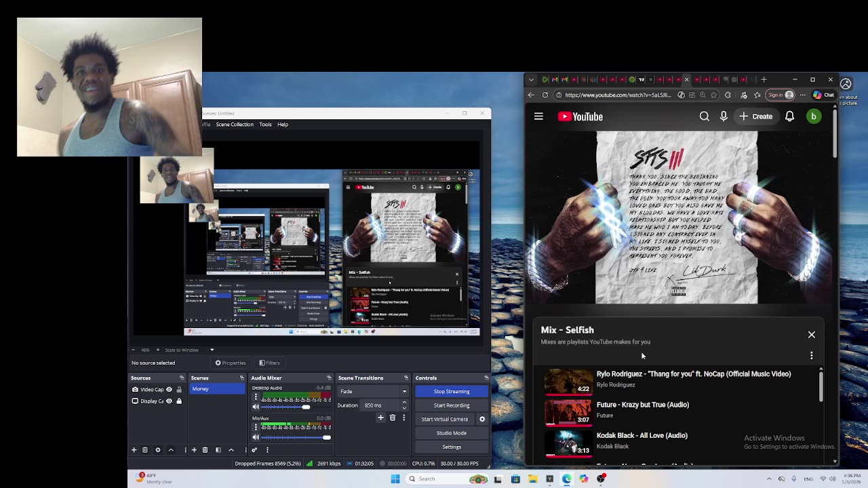This screenshot has width=868, height=488.
Task: Toggle lock on Video Capture source
Action: coord(179,390)
